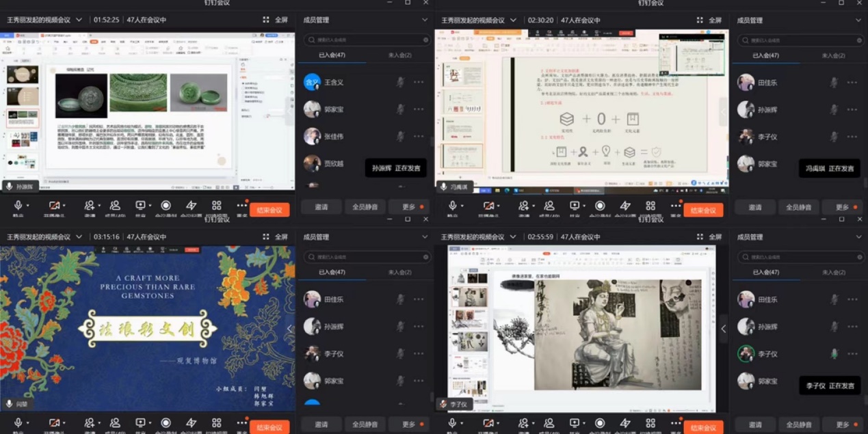
Task: Click the record icon in the 01:52:25 meeting toolbar
Action: pos(166,205)
